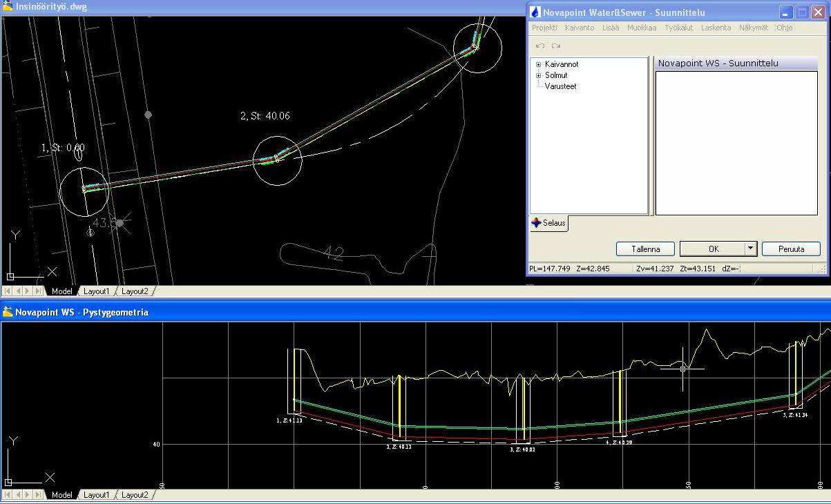Switch to Layout2 in Pystygeometria window

135,495
